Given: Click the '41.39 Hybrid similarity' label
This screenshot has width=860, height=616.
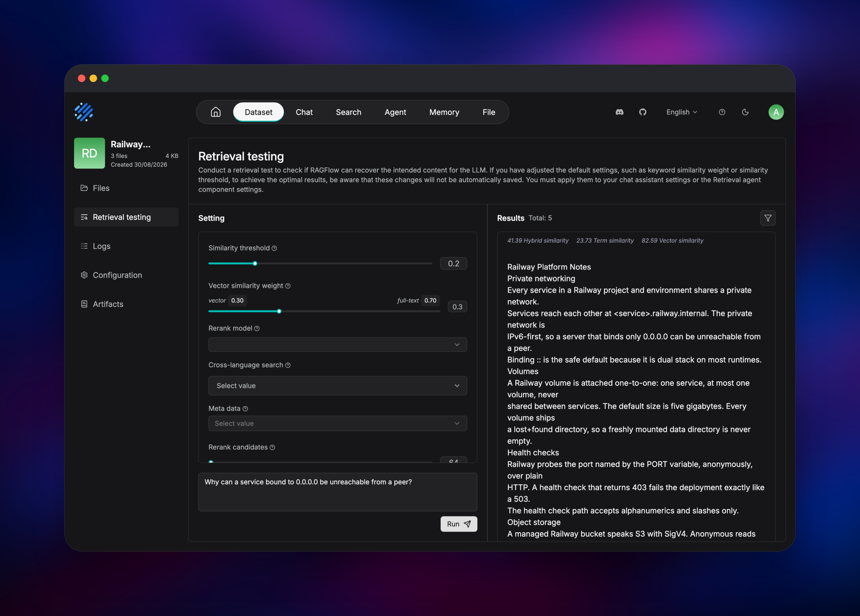Looking at the screenshot, I should (x=538, y=241).
